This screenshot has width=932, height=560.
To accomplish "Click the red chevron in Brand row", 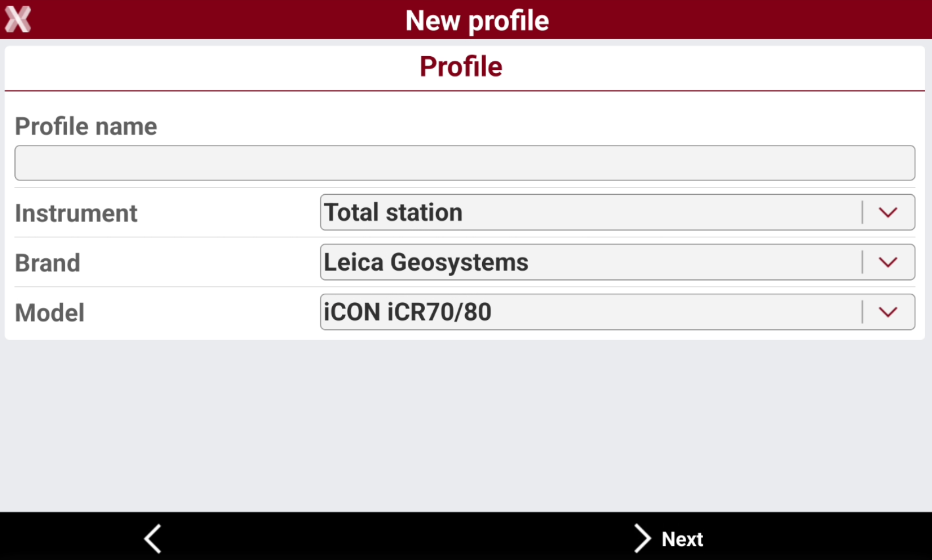I will pos(888,262).
